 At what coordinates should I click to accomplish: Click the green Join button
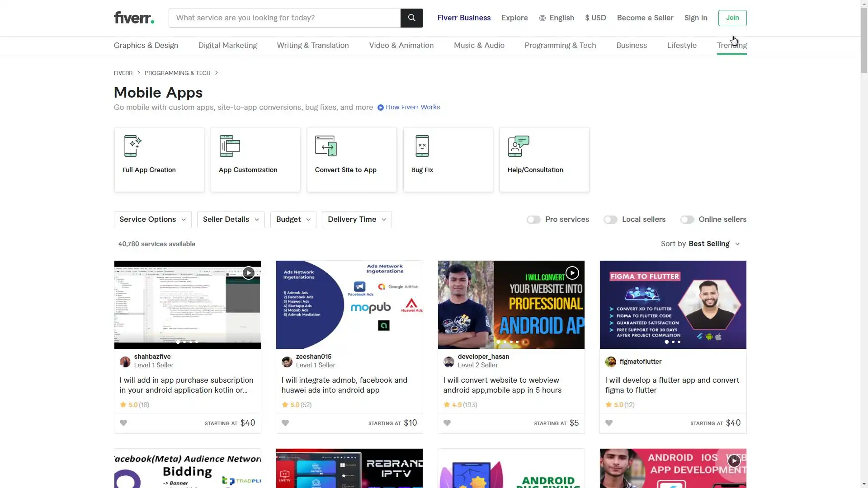pyautogui.click(x=732, y=18)
